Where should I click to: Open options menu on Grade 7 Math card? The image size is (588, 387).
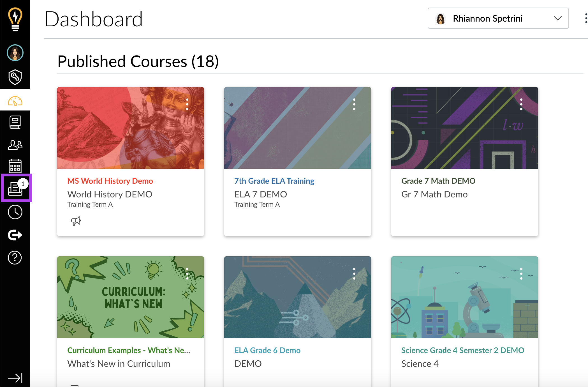[521, 104]
